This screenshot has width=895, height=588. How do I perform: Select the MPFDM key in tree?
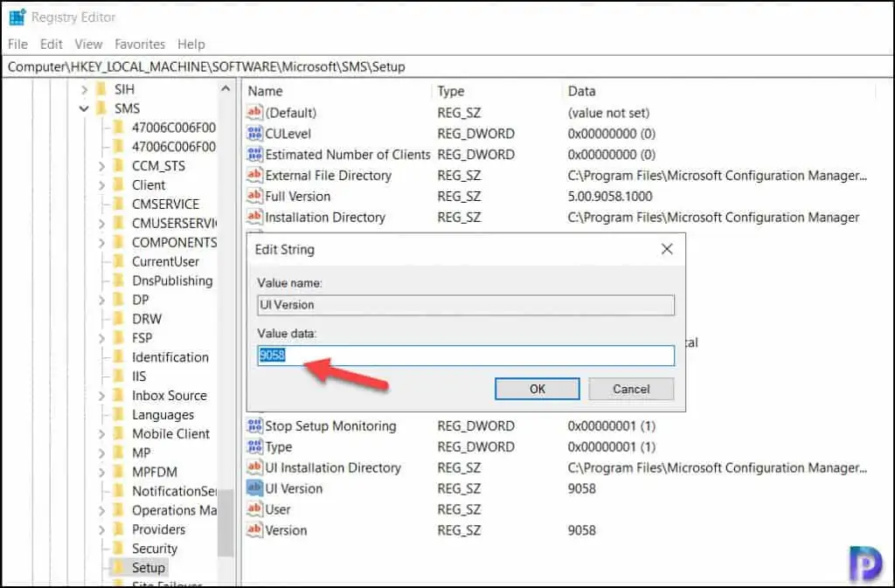point(154,472)
